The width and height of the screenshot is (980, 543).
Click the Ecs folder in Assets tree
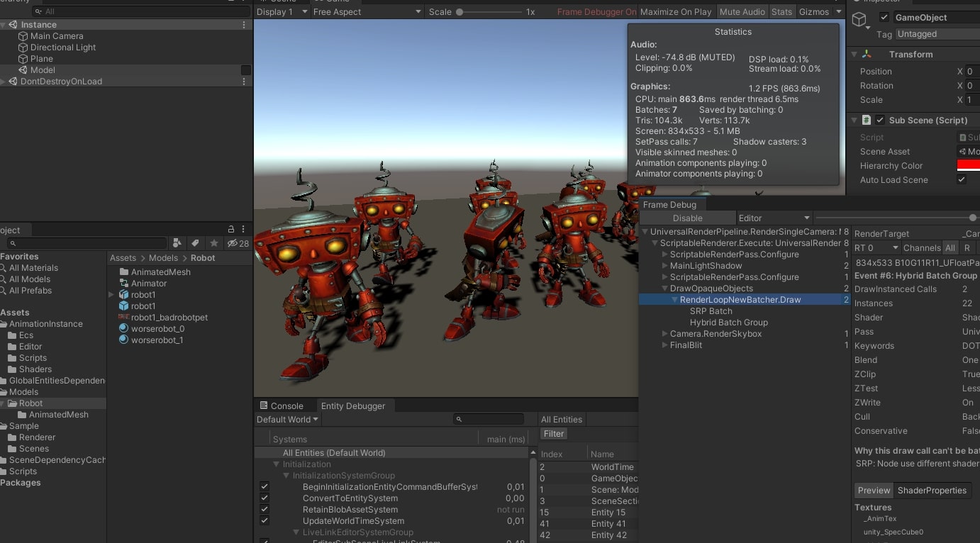[x=26, y=335]
